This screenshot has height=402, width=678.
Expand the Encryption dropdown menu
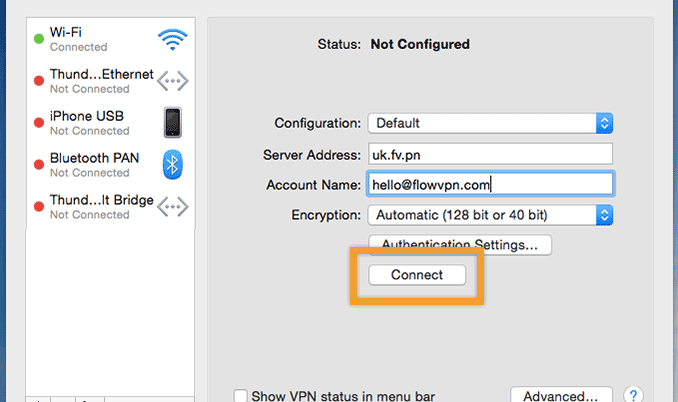point(489,215)
